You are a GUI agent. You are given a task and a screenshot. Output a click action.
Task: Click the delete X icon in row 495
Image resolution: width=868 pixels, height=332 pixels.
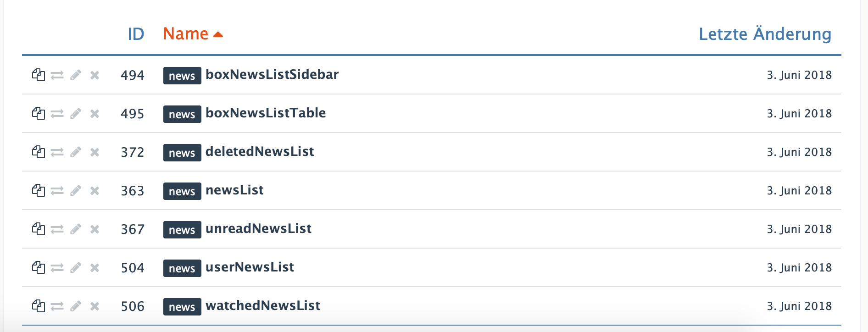95,113
